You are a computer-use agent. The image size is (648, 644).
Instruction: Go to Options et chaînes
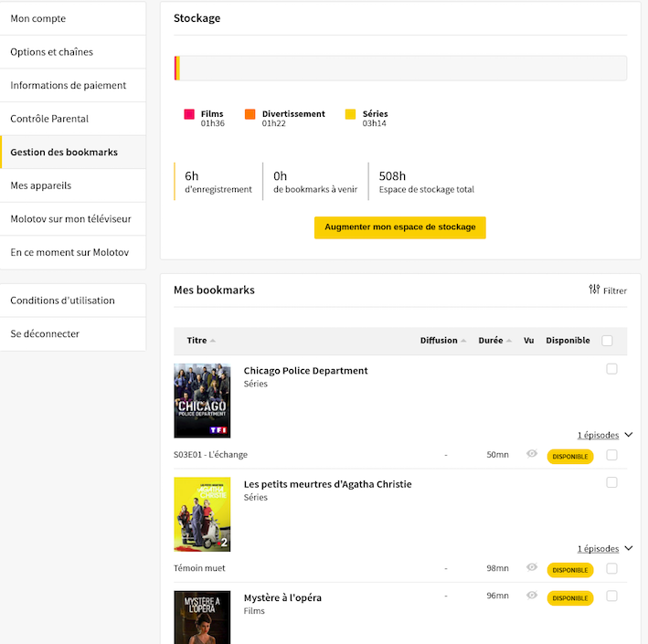point(73,52)
